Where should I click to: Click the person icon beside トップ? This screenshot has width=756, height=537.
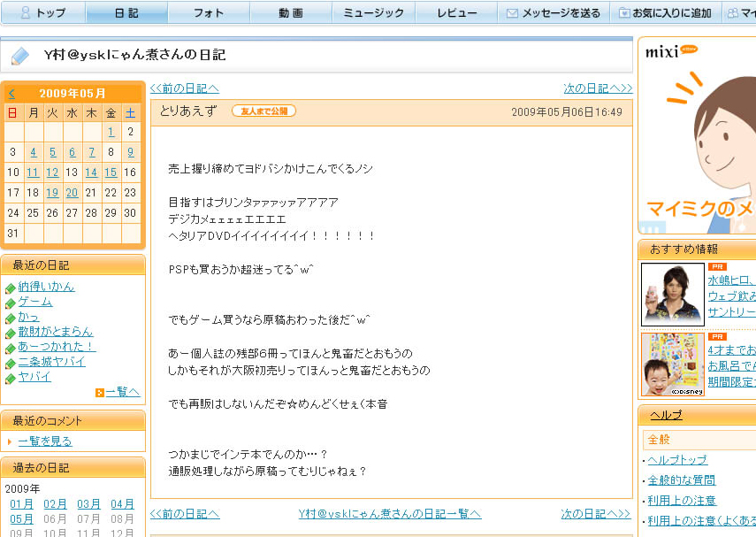26,13
